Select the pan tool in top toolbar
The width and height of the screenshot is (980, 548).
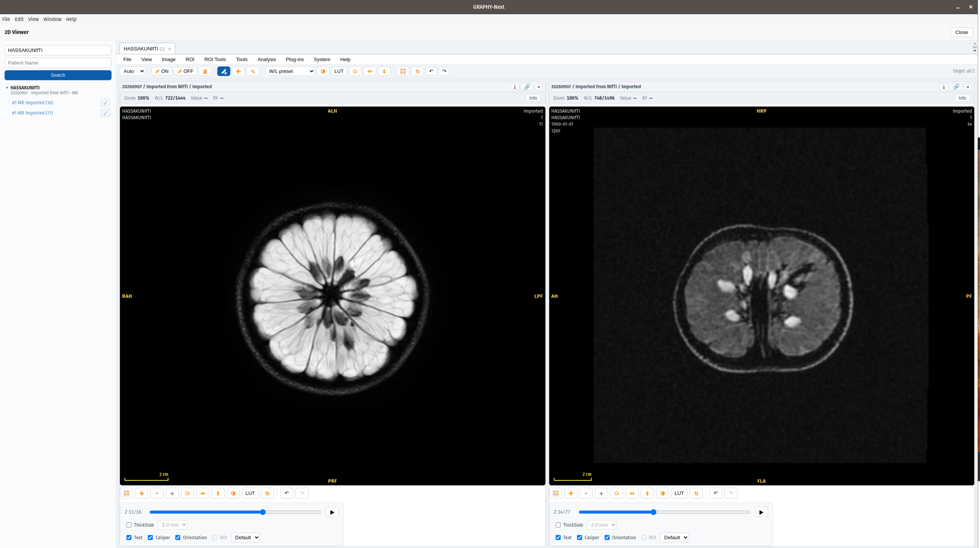(x=238, y=71)
